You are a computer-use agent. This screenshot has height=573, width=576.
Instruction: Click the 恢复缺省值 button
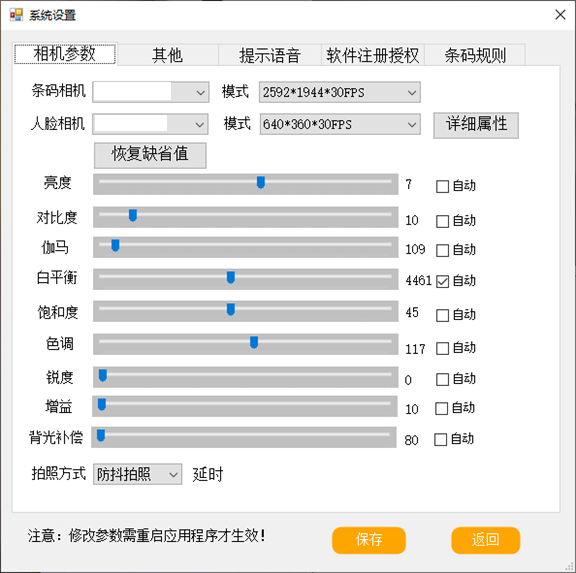pos(150,155)
